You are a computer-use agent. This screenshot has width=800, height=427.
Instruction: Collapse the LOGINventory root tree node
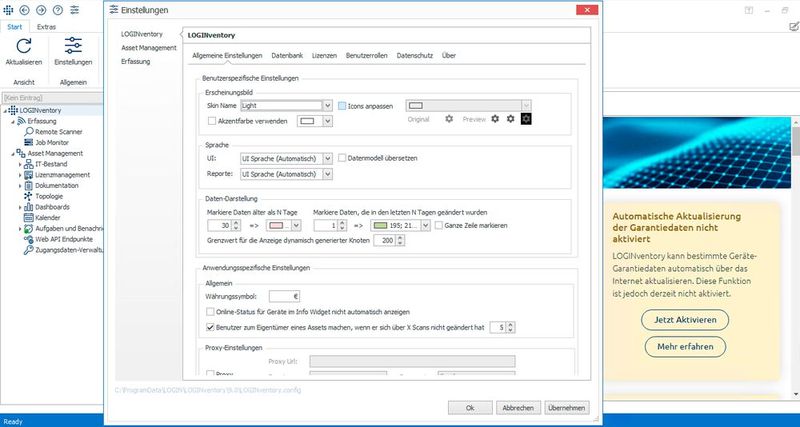click(x=5, y=110)
